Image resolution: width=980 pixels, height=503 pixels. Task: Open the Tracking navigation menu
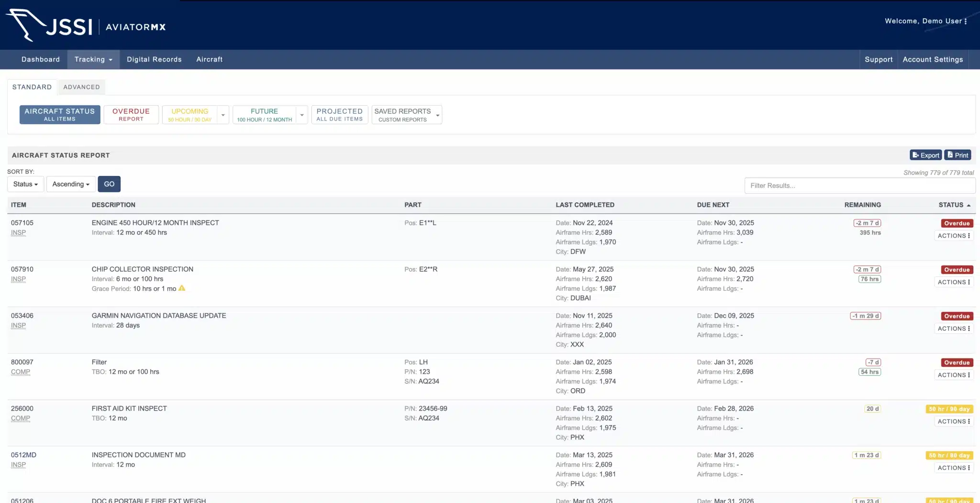coord(93,59)
